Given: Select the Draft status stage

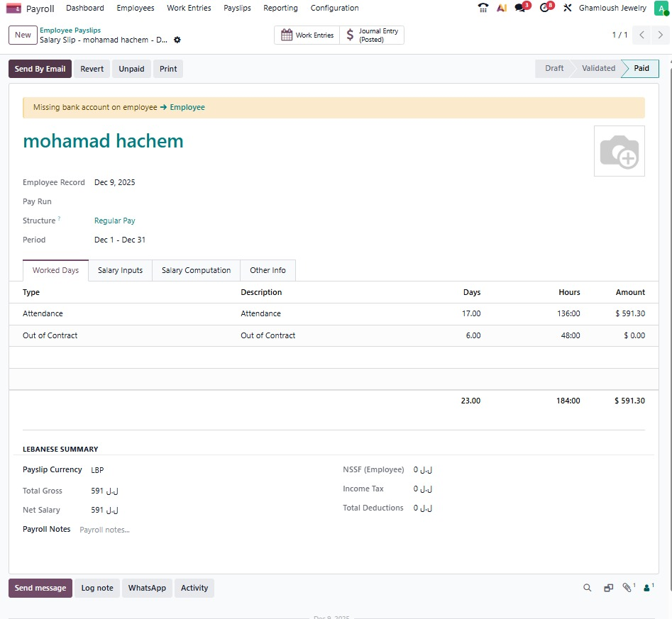Looking at the screenshot, I should point(554,69).
